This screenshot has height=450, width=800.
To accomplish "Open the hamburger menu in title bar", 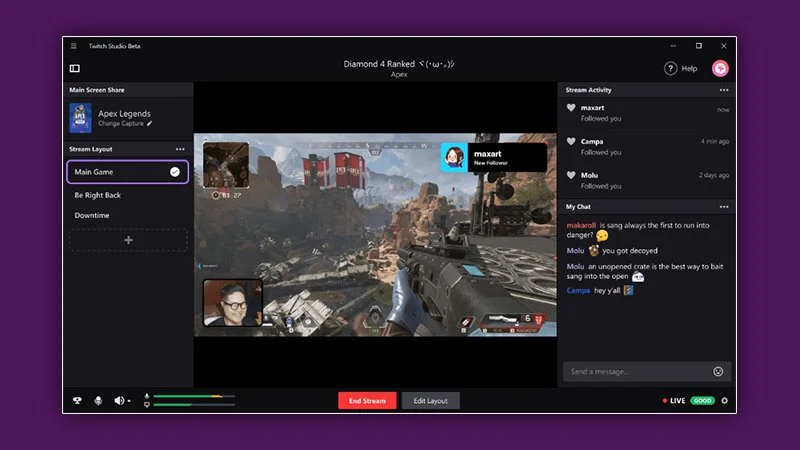I will click(x=74, y=46).
